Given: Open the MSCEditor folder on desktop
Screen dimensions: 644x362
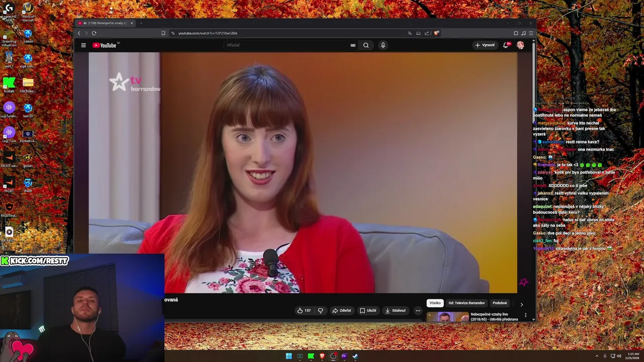Looking at the screenshot, I should (x=28, y=85).
